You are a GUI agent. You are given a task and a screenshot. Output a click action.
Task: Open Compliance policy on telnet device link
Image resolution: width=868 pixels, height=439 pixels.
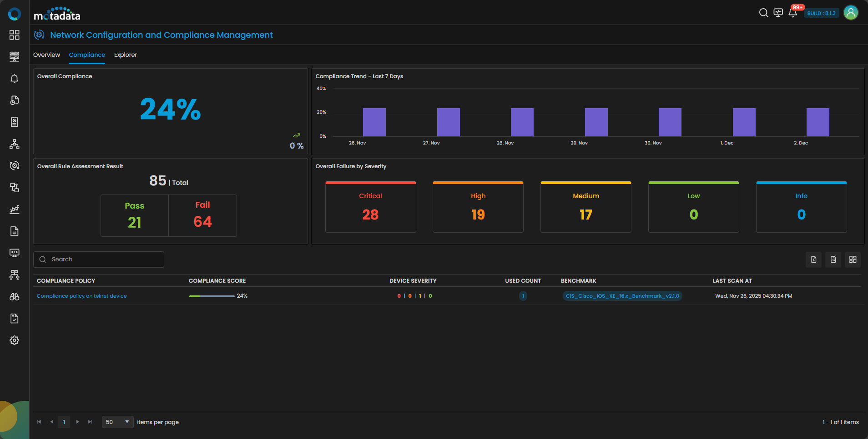[x=82, y=296]
